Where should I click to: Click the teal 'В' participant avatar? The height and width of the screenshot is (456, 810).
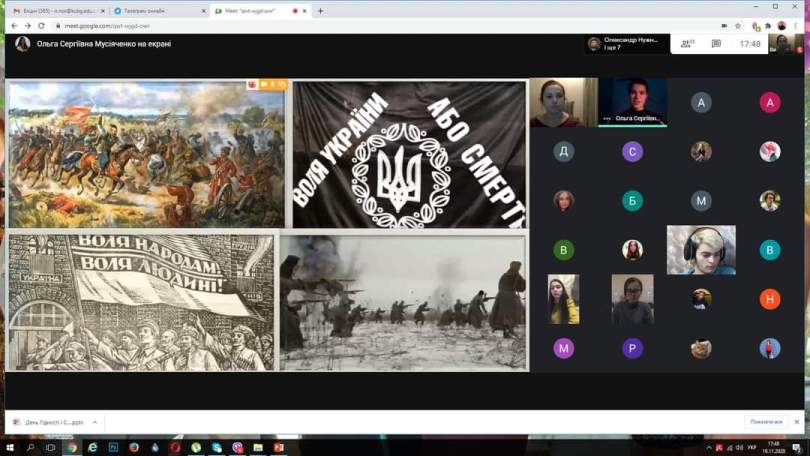770,250
